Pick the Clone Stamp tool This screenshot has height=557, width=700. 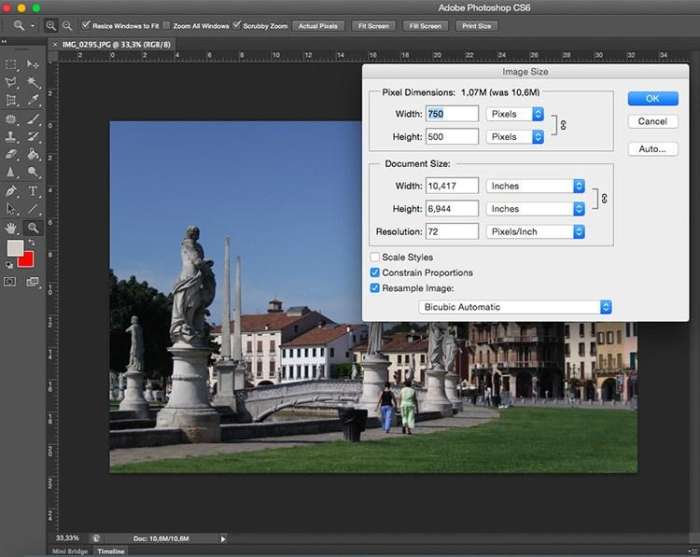pyautogui.click(x=12, y=137)
